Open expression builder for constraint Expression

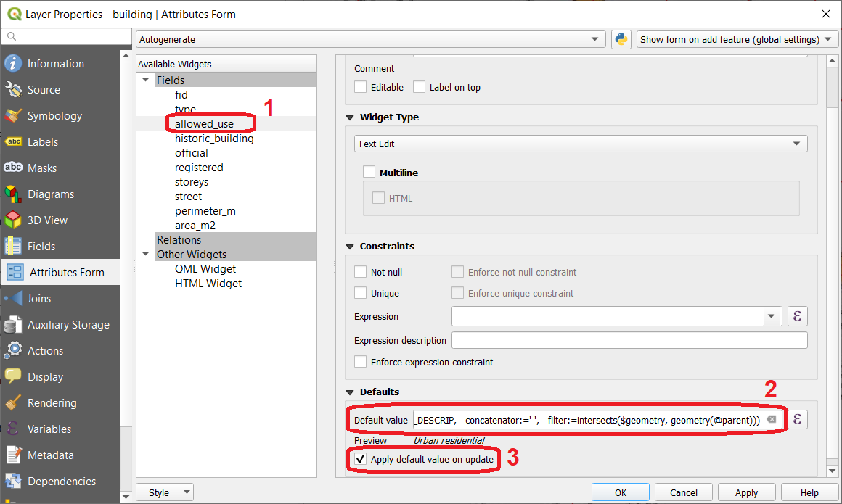point(798,316)
